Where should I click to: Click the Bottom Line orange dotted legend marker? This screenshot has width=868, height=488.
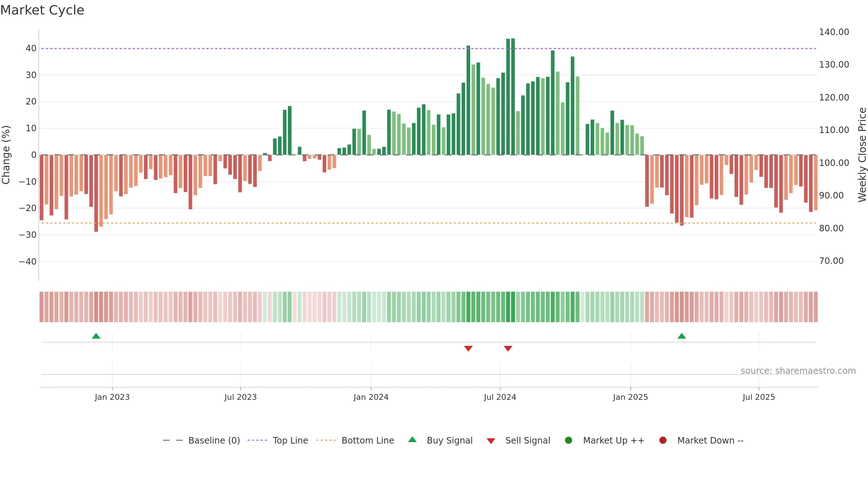click(x=326, y=440)
